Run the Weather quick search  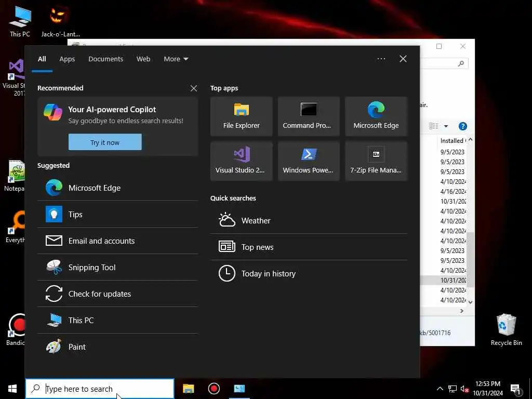309,220
